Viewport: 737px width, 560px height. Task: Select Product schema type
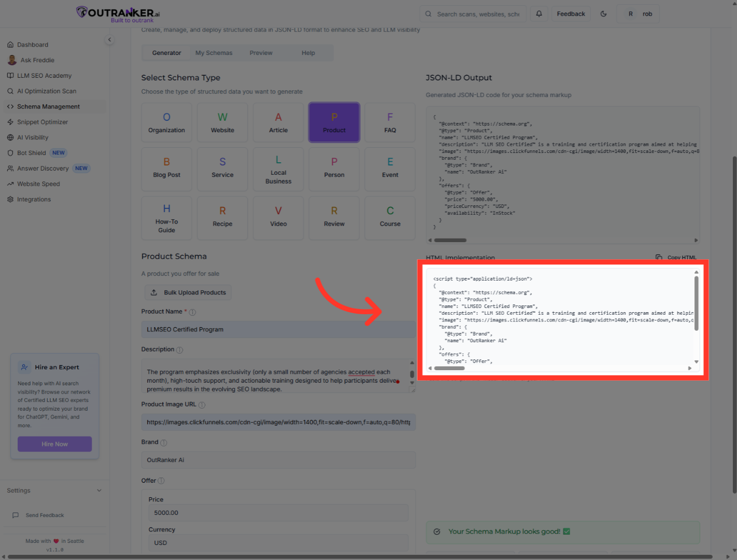tap(334, 123)
